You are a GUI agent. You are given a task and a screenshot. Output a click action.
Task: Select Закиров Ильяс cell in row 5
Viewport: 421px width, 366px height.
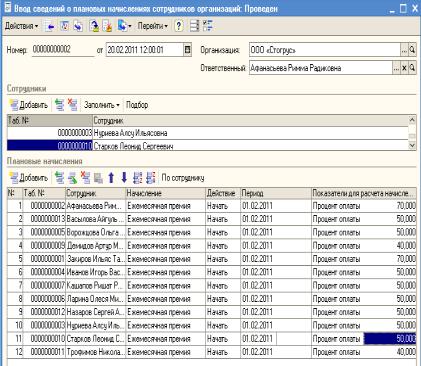pos(95,259)
